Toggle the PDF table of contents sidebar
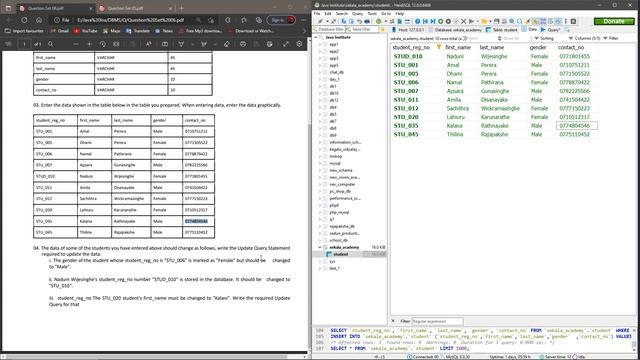The width and height of the screenshot is (640, 360). coord(8,44)
